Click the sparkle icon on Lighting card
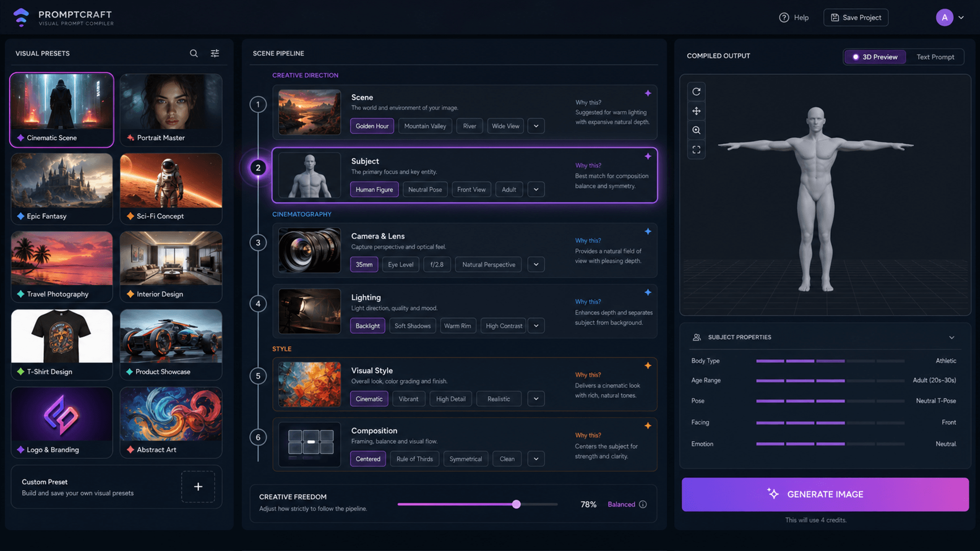 tap(648, 292)
